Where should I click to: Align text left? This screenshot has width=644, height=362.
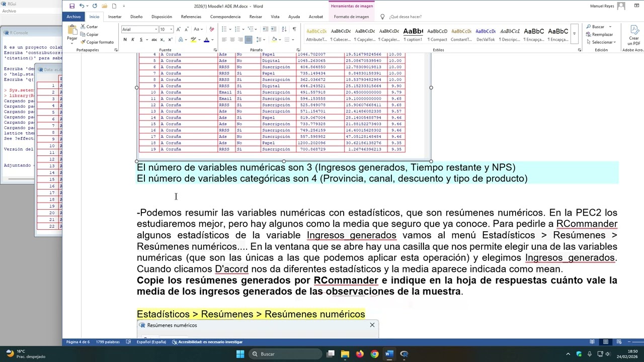coord(224,40)
